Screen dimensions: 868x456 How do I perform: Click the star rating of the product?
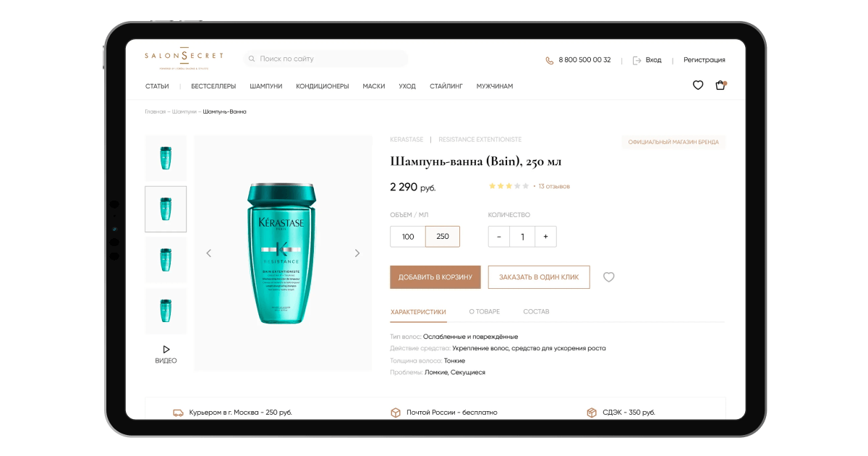(509, 186)
